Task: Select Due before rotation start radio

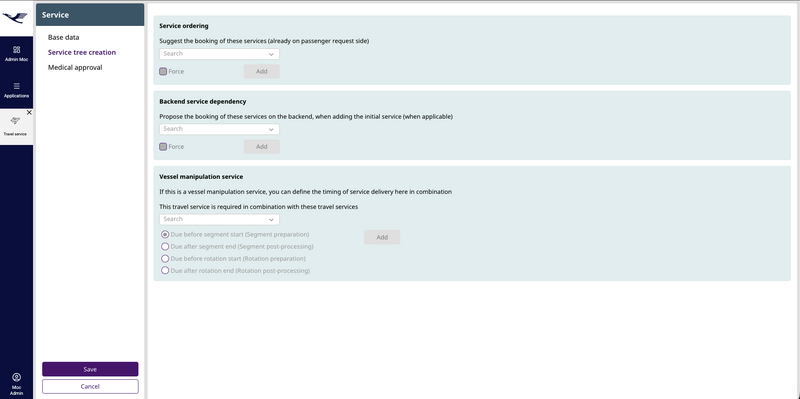Action: pyautogui.click(x=165, y=259)
